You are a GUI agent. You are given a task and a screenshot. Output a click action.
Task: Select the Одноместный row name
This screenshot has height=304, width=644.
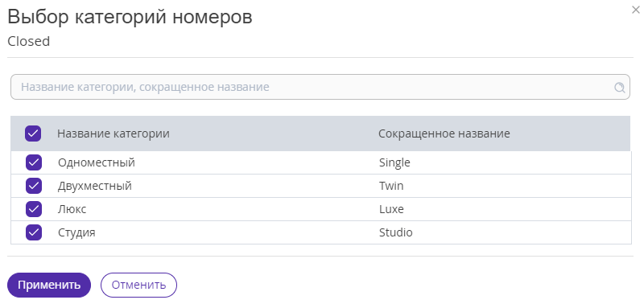[97, 163]
